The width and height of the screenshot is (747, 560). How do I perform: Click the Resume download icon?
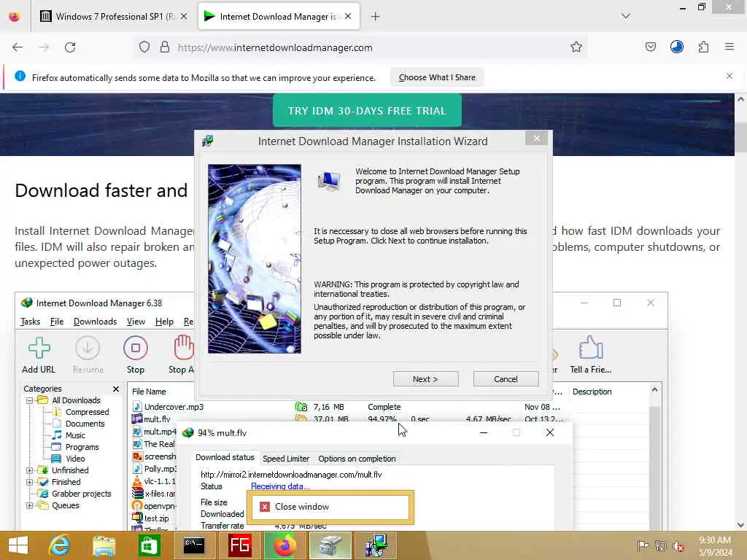point(88,355)
